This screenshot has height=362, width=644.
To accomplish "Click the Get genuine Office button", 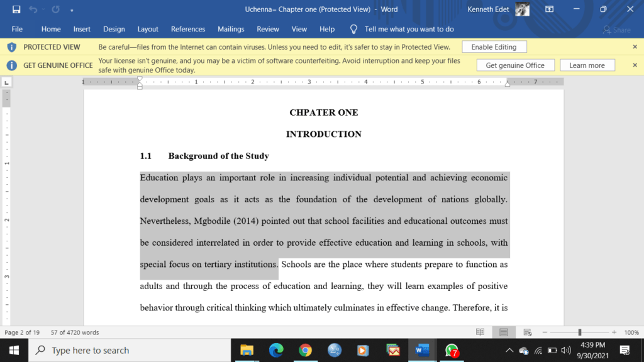I will tap(515, 65).
